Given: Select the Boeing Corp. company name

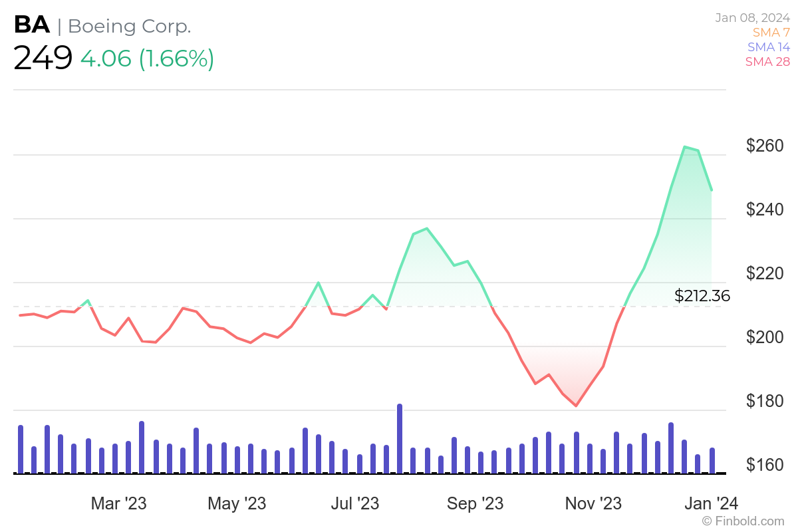Looking at the screenshot, I should coord(130,27).
